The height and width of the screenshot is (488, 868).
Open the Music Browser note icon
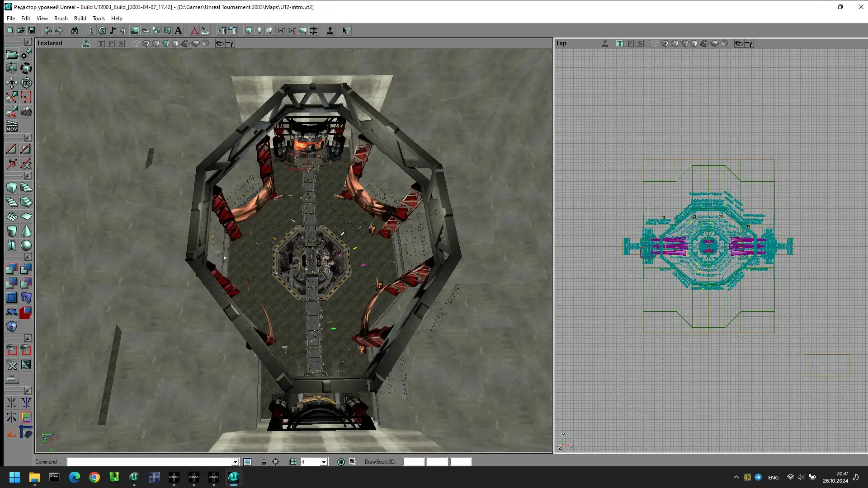pos(113,30)
